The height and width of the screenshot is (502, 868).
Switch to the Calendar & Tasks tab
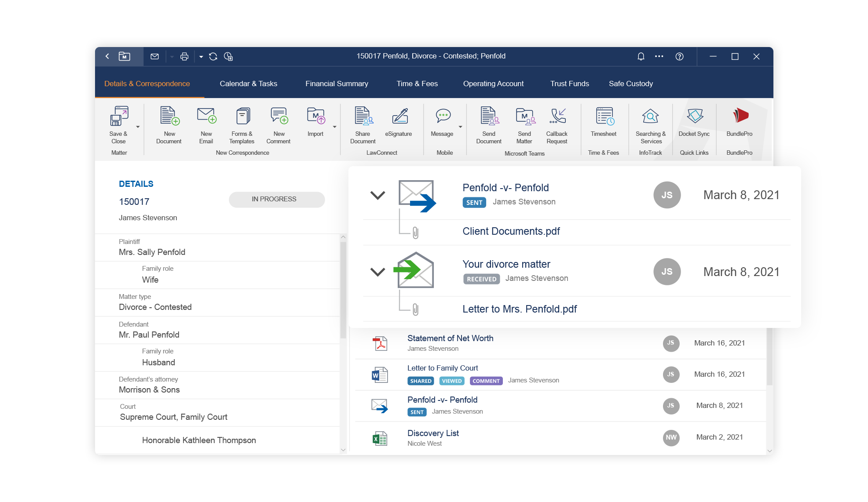click(248, 84)
